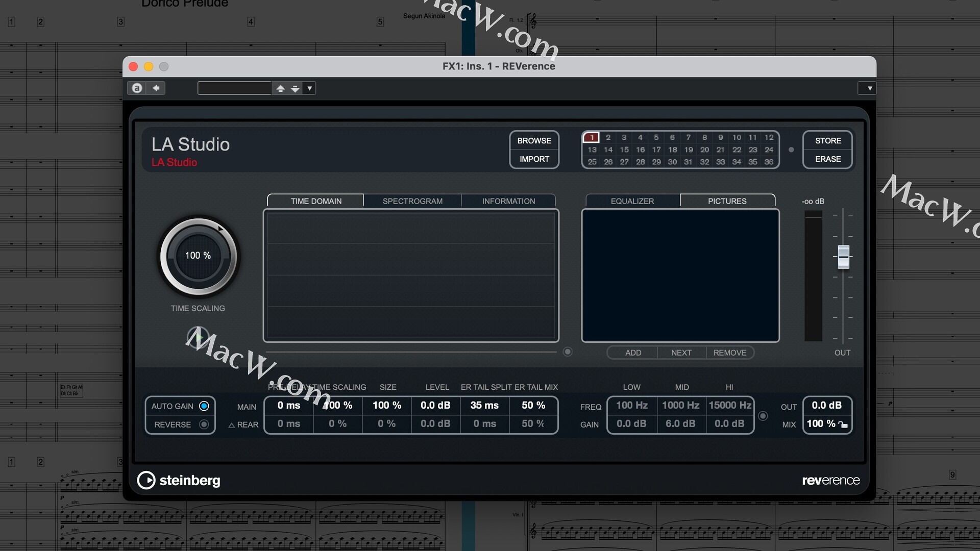The image size is (980, 551).
Task: Click mid frequency 1000 Hz value
Action: pos(680,406)
